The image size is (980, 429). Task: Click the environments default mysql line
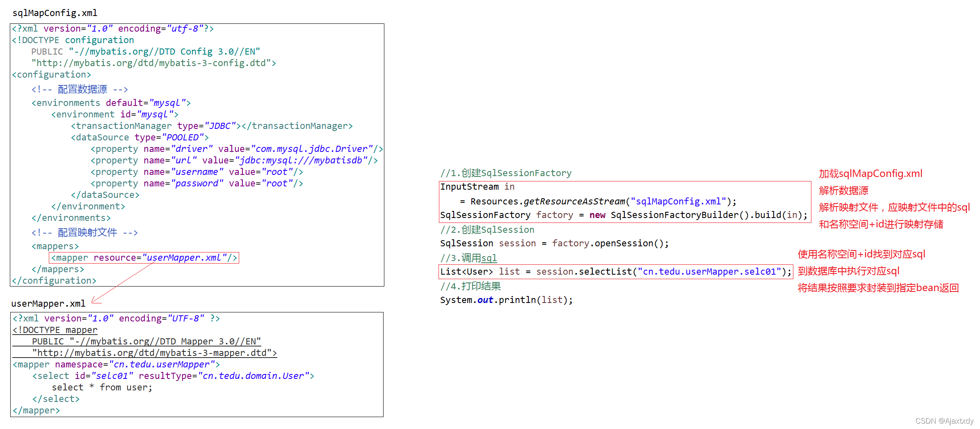click(x=111, y=103)
